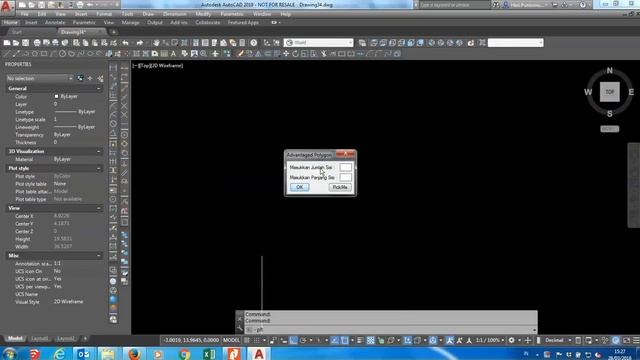640x360 pixels.
Task: Click the Excel icon in Windows taskbar
Action: pos(209,353)
